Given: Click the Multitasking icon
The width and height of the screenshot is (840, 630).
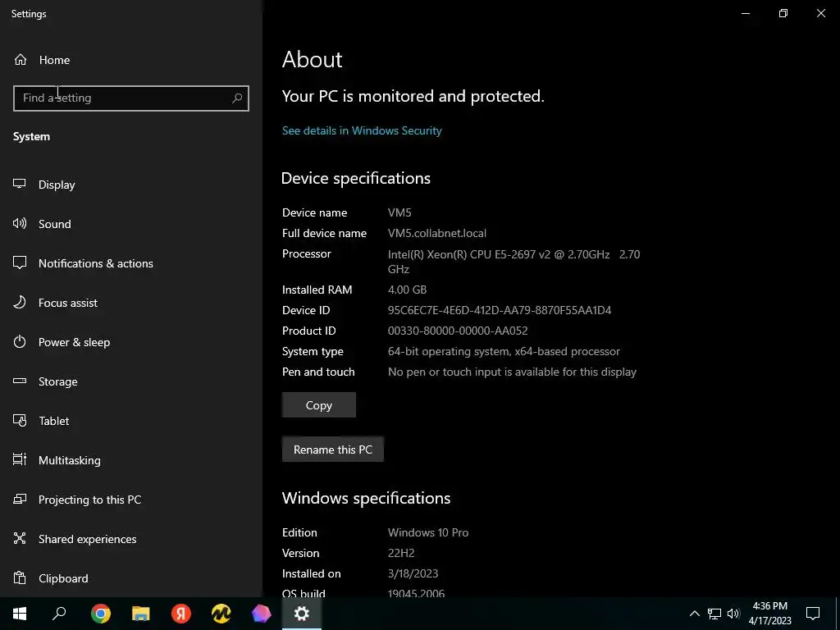Looking at the screenshot, I should coord(20,459).
